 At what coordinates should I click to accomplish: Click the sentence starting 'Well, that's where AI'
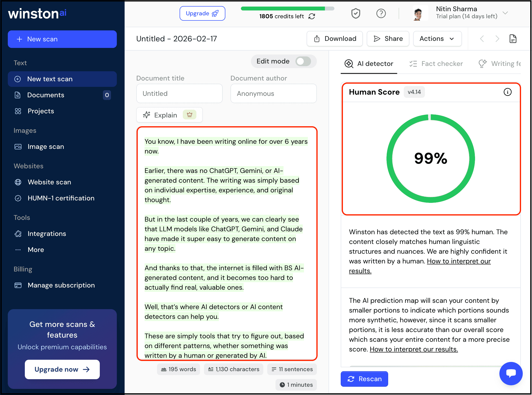pos(214,312)
